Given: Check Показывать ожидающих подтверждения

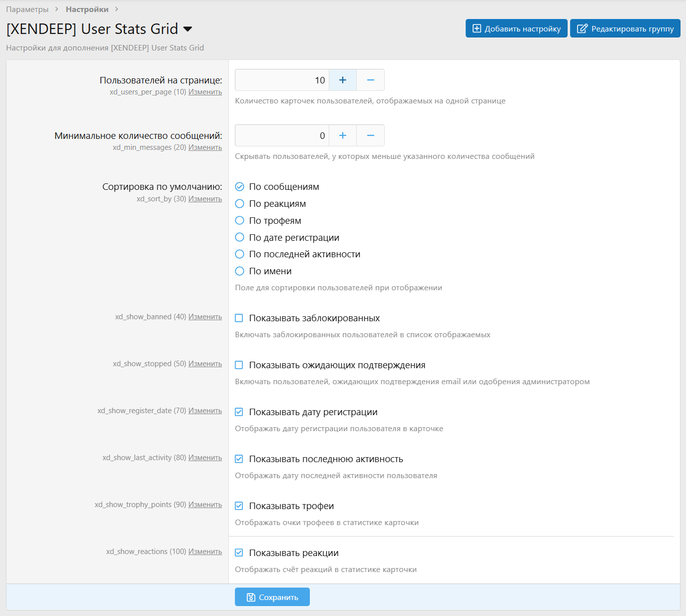Looking at the screenshot, I should click(239, 365).
